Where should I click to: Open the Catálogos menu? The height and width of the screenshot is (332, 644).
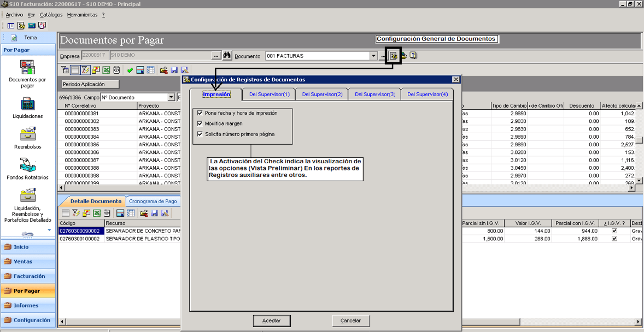[51, 15]
